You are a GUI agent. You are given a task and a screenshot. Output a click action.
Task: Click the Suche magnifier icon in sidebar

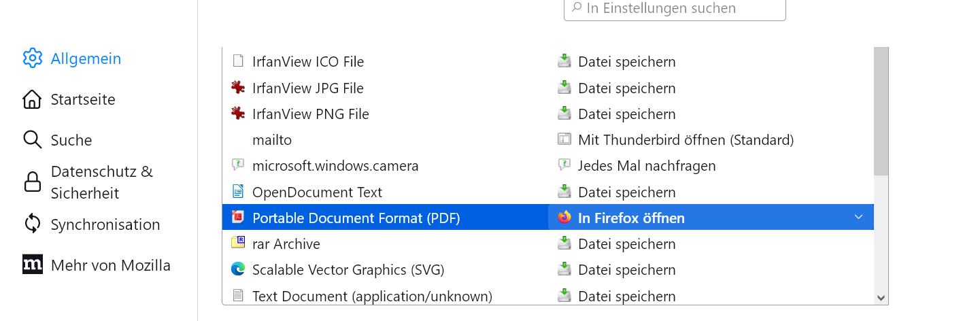[32, 140]
